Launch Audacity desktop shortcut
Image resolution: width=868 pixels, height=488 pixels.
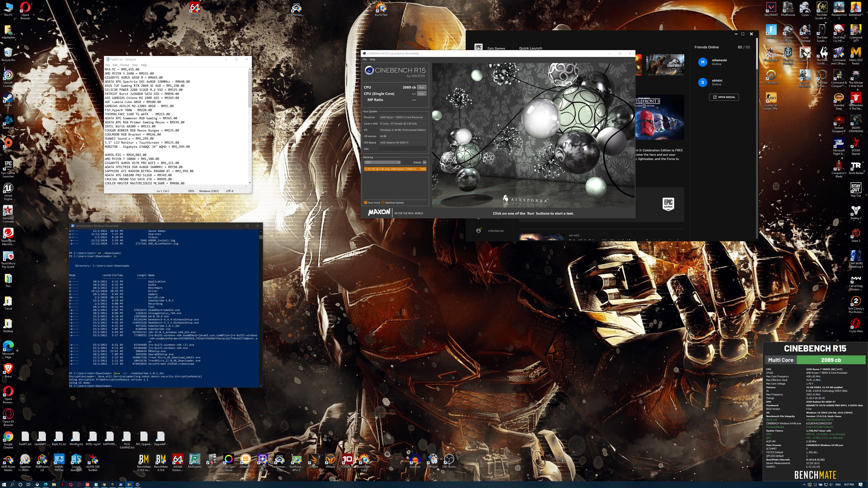coord(415,461)
